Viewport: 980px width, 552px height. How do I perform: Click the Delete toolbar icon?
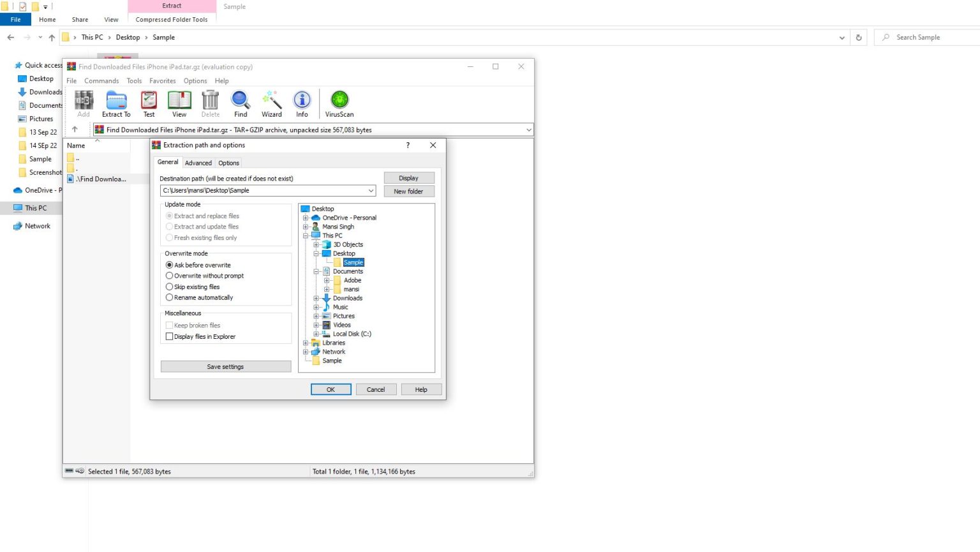point(210,103)
